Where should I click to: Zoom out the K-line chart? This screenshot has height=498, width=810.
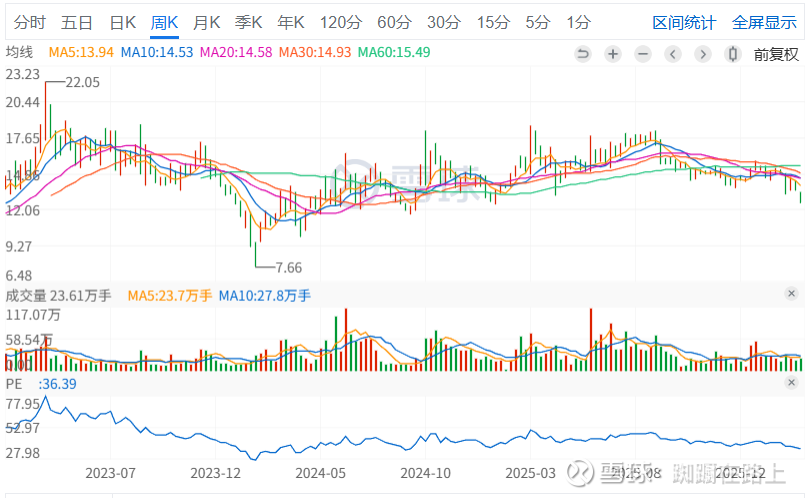tap(643, 54)
